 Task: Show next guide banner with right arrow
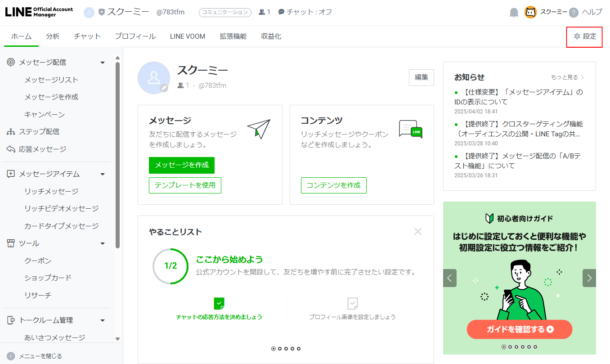[589, 278]
